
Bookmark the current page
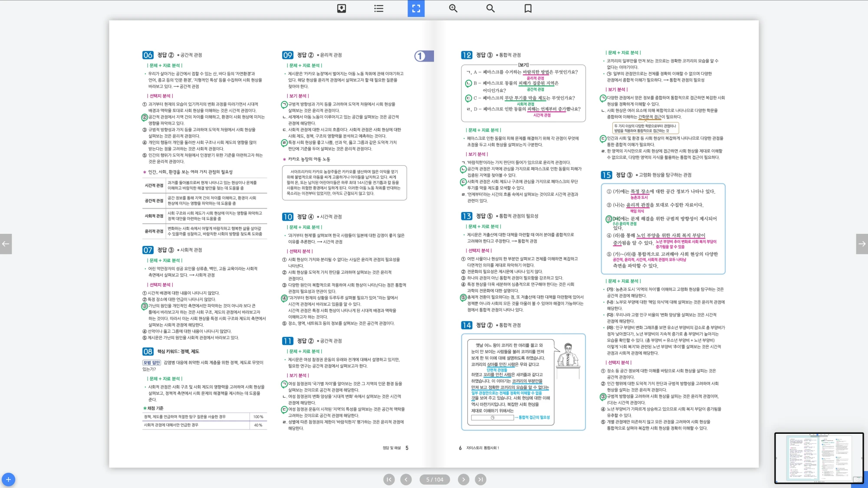[x=528, y=8]
